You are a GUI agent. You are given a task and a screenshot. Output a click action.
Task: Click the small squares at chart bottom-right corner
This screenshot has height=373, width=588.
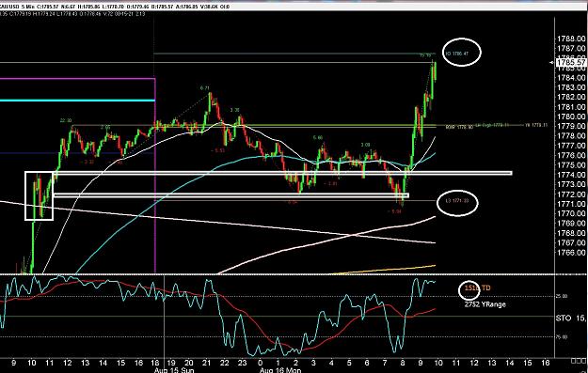click(x=579, y=360)
